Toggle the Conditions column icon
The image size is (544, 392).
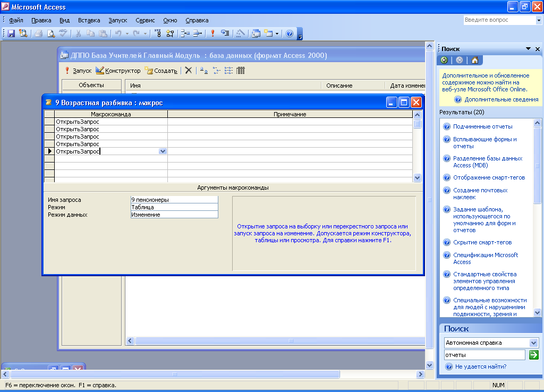point(170,33)
